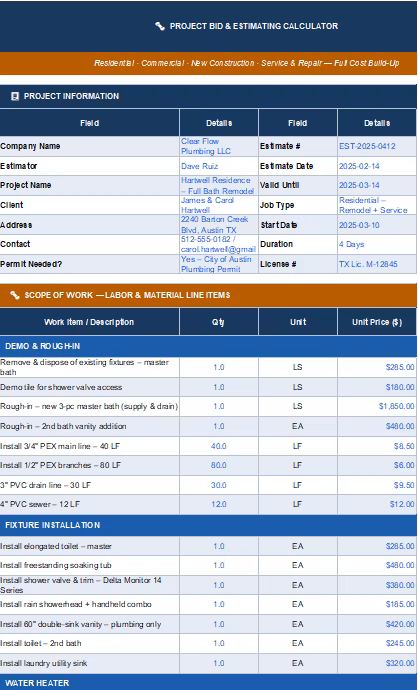
Task: Click the $480.00 price for vanity rough-in
Action: pos(400,426)
